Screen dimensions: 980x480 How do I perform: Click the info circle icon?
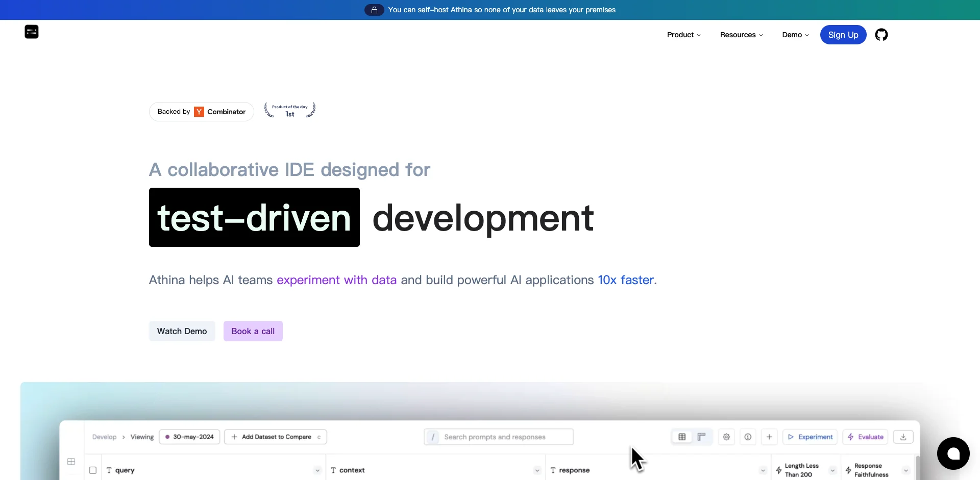(748, 437)
